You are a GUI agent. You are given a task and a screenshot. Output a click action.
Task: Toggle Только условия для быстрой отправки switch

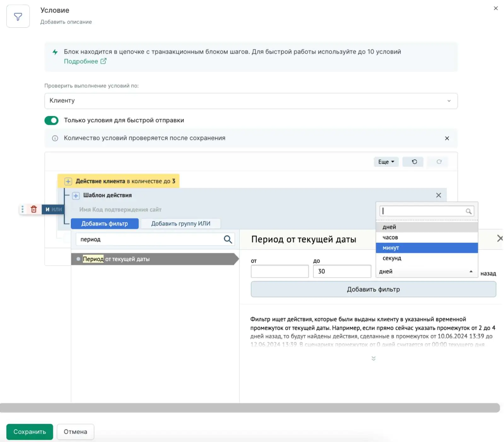click(51, 120)
